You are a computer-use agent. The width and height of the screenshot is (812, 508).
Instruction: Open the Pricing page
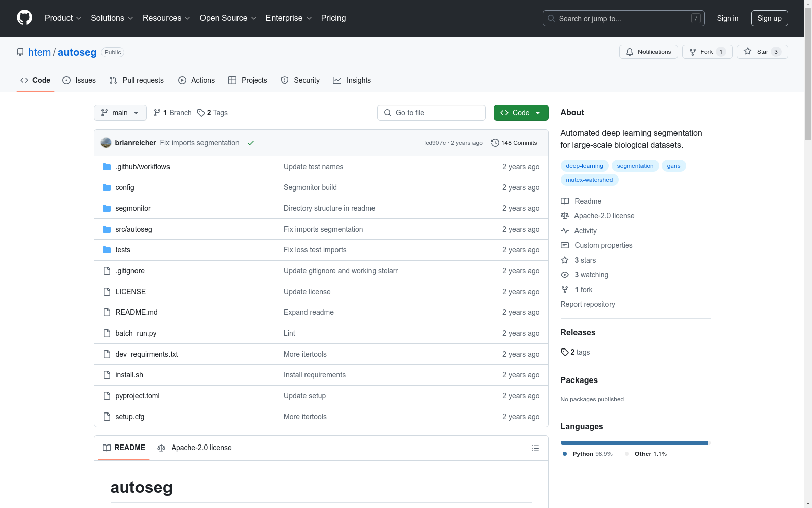(333, 18)
